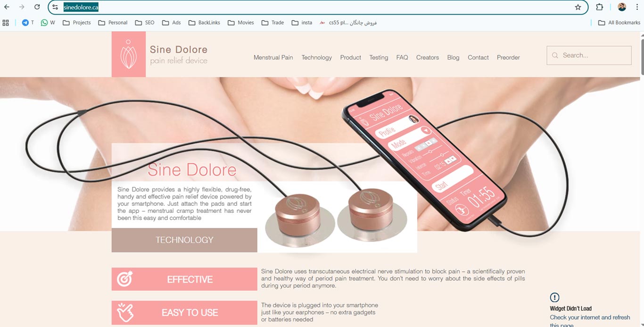The height and width of the screenshot is (327, 644).
Task: Bookmark this page using the star icon
Action: 578,7
